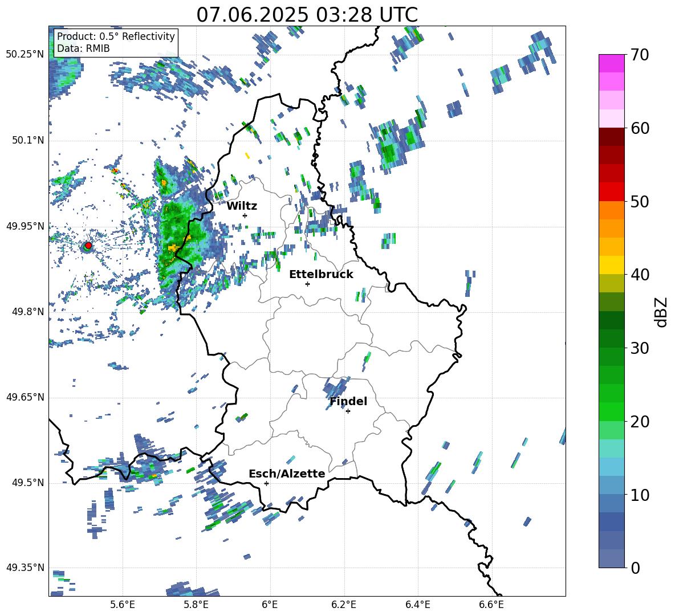
Task: Click the 50.25°N latitude tick label
Action: (25, 55)
